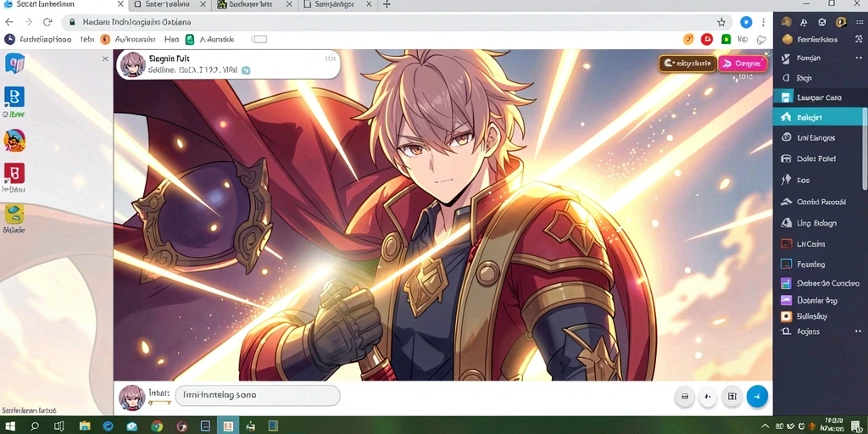Click the Chrome icon in the taskbar

coord(157,426)
